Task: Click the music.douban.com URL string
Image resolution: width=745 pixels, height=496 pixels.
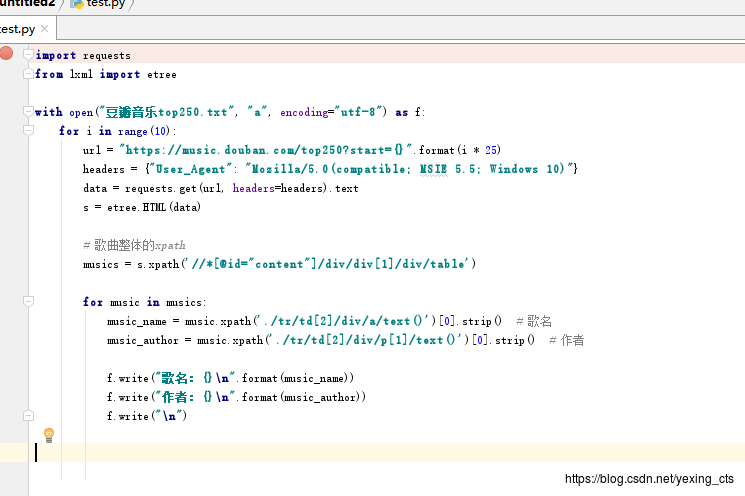Action: [265, 150]
